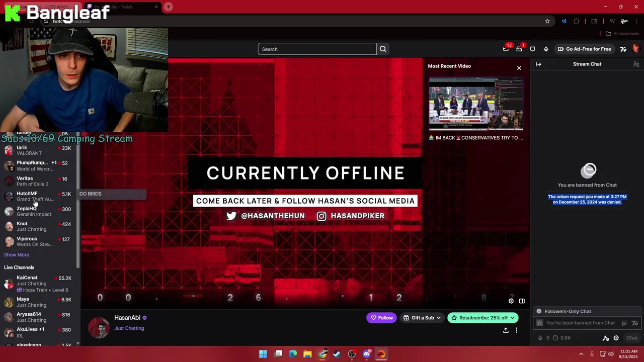Click the sidebar scrollbar down arrow
Screen dimensions: 644x362
coord(77,343)
